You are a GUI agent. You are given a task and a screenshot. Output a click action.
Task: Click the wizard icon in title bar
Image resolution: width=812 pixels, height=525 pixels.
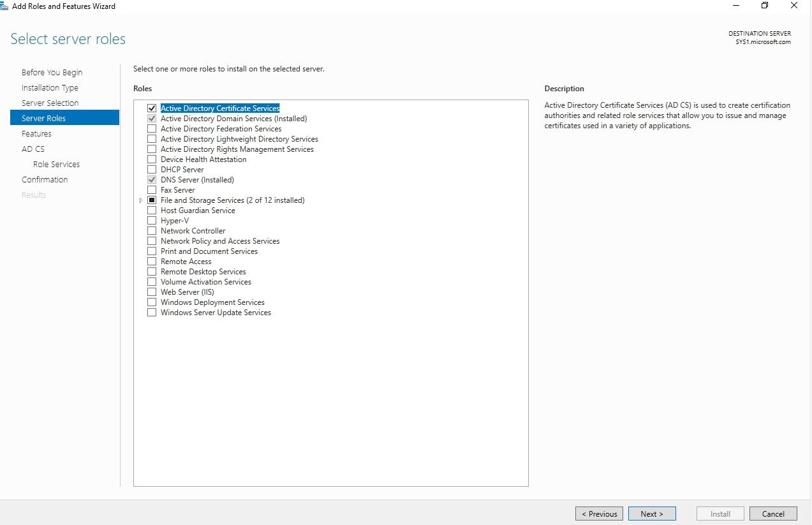tap(4, 6)
